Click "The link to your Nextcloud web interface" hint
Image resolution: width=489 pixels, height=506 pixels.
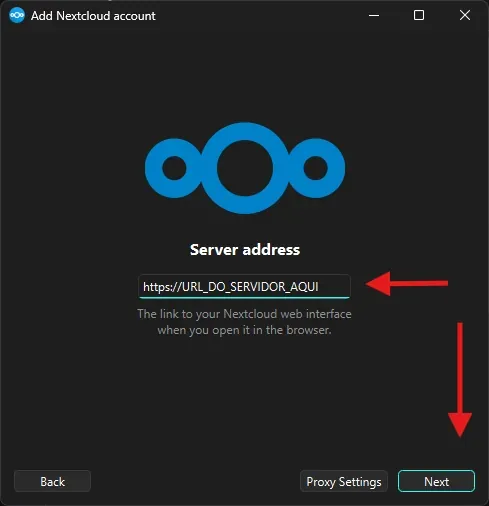click(244, 314)
